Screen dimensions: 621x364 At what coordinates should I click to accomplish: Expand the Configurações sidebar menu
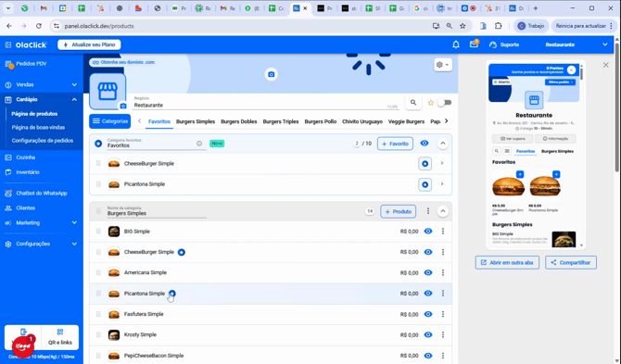point(74,244)
